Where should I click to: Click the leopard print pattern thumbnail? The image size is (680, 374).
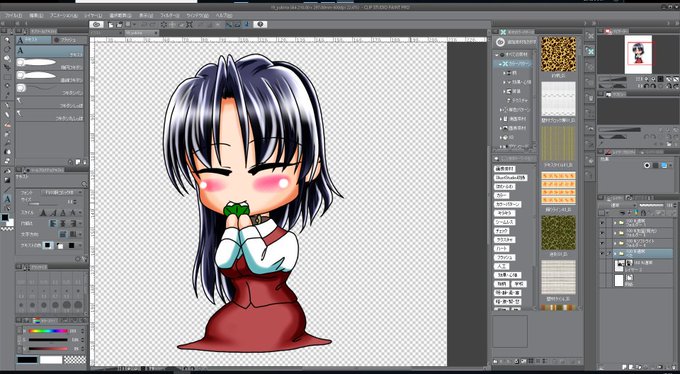[x=558, y=54]
